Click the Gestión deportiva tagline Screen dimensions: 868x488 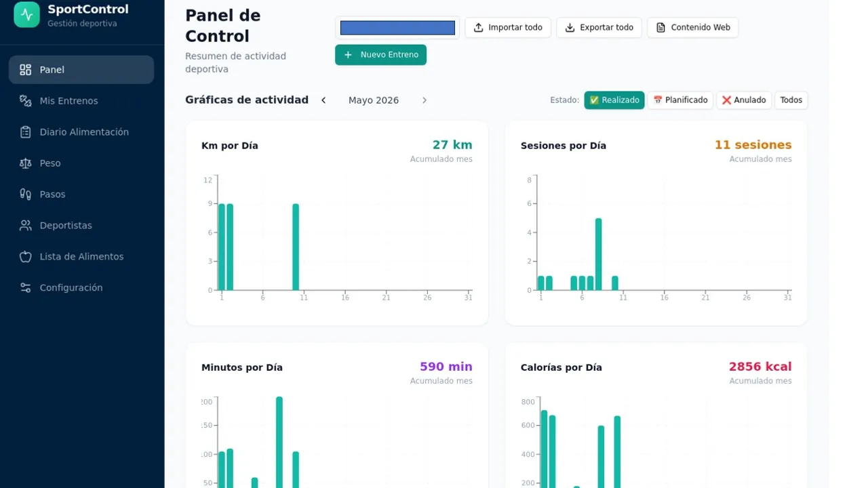[x=82, y=24]
